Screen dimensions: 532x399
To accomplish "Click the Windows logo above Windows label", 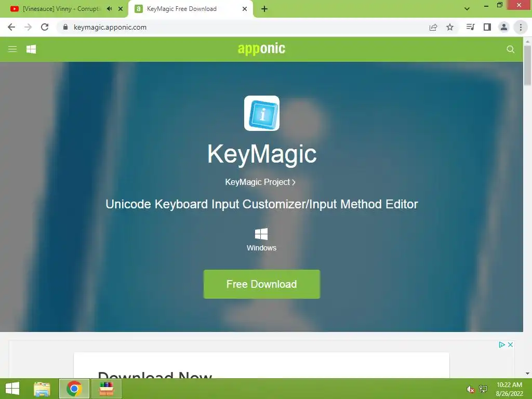I will pyautogui.click(x=261, y=234).
